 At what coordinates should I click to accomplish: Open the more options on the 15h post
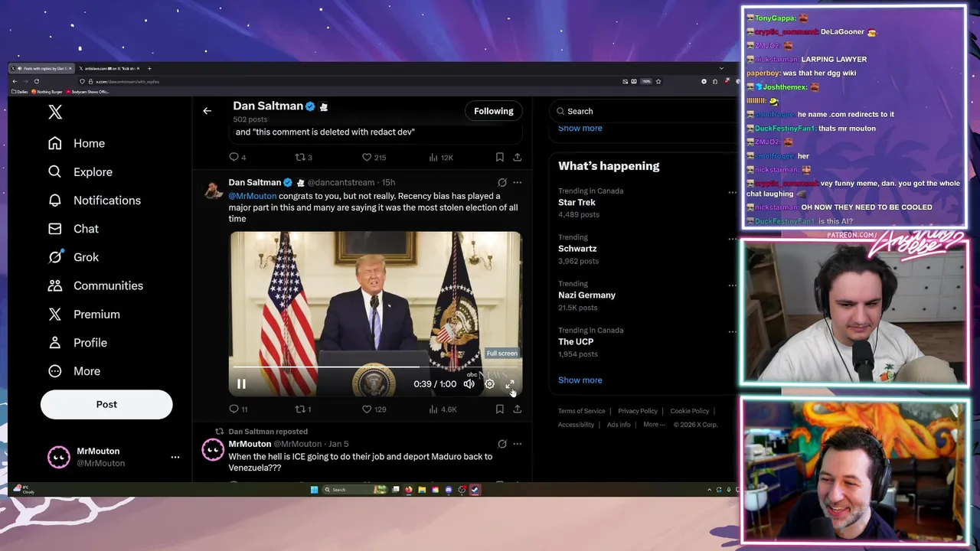(518, 182)
